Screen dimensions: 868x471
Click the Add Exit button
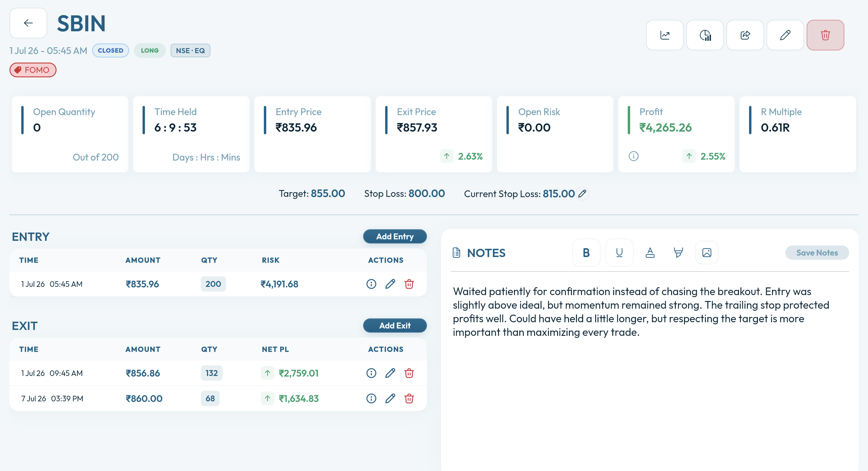[x=394, y=326]
